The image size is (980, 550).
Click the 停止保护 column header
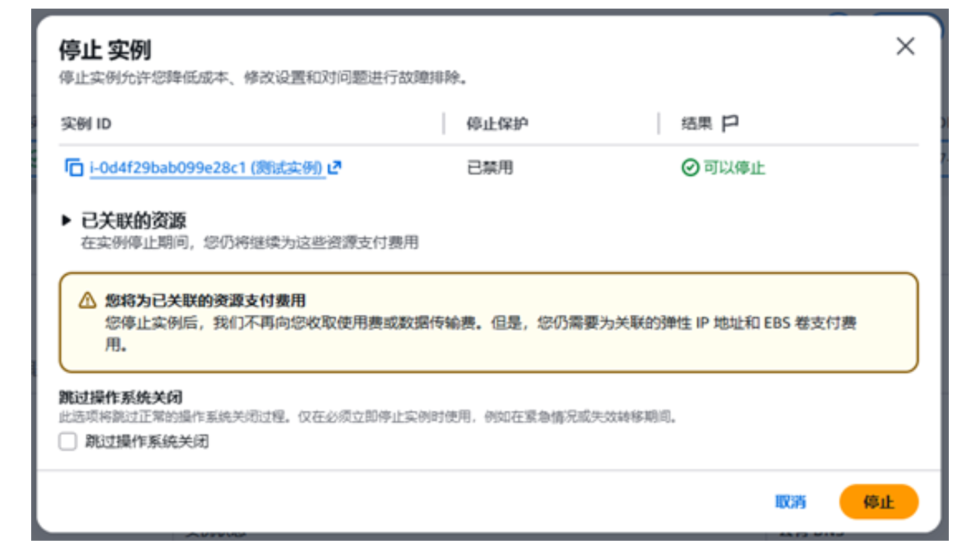(x=497, y=124)
